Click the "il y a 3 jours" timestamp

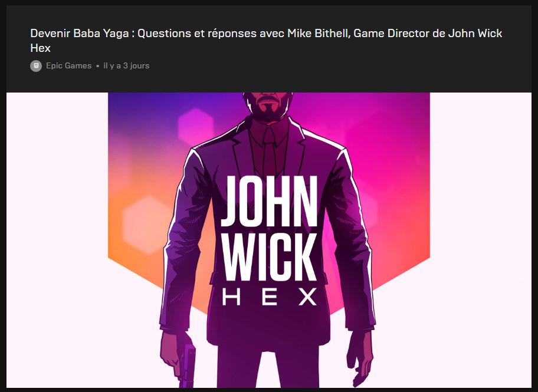(x=126, y=66)
